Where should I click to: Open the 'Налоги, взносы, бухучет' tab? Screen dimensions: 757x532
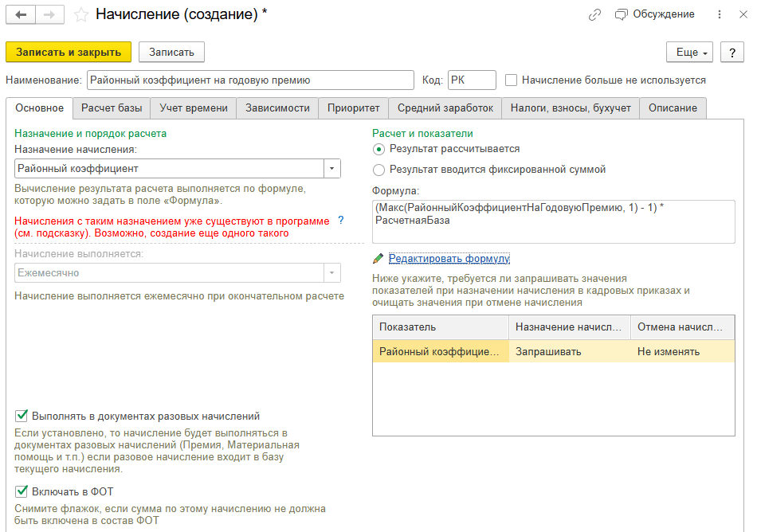(x=570, y=108)
